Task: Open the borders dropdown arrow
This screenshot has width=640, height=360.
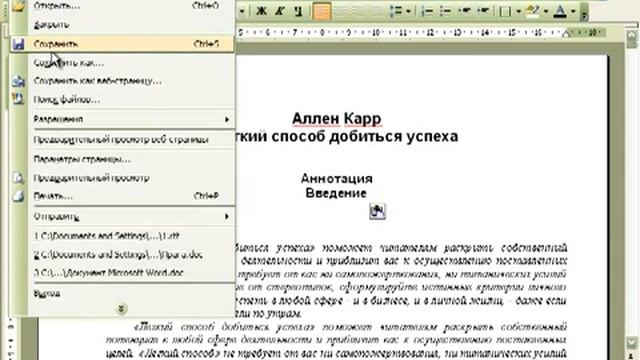Action: pos(518,11)
